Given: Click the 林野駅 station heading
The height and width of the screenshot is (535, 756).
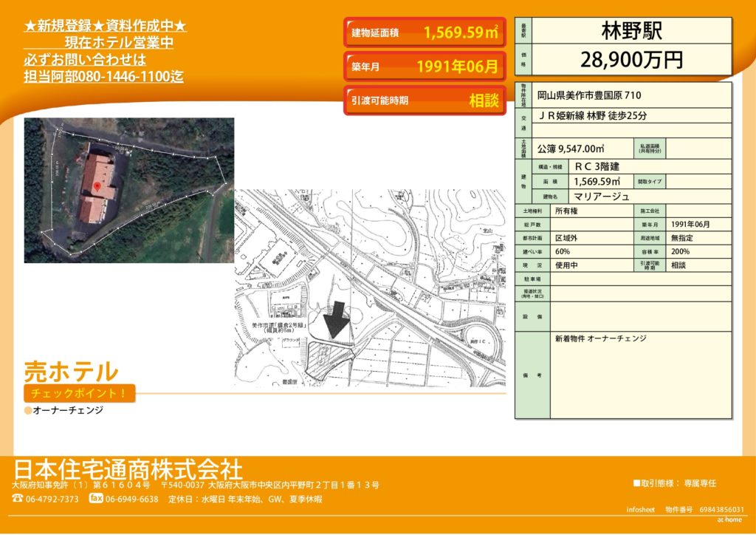Looking at the screenshot, I should click(631, 31).
